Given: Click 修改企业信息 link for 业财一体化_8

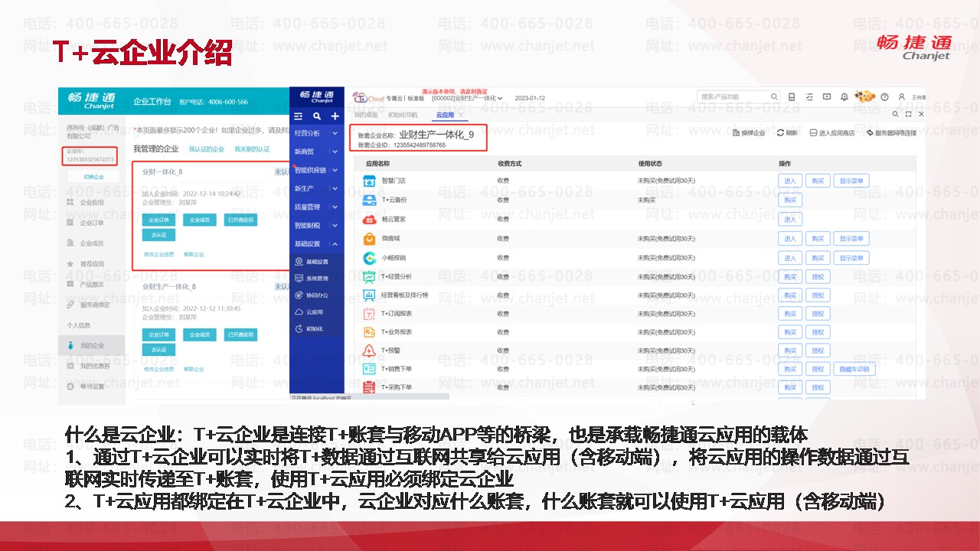Looking at the screenshot, I should click(x=158, y=254).
